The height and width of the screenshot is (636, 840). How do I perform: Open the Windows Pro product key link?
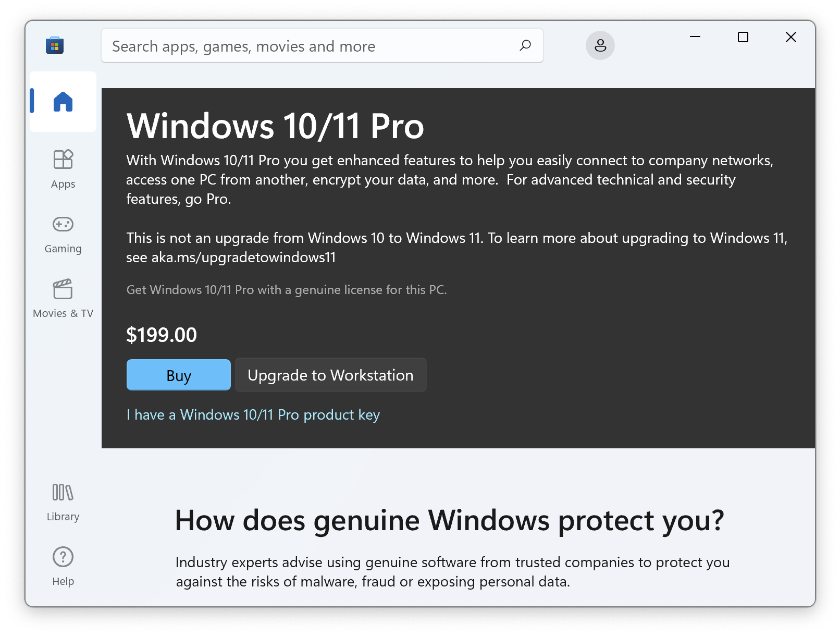[x=253, y=415]
